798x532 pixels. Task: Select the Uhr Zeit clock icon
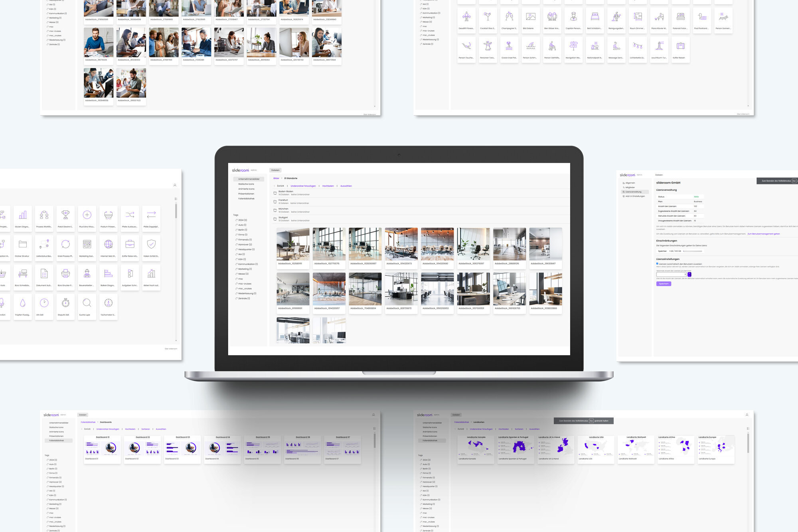pos(44,306)
